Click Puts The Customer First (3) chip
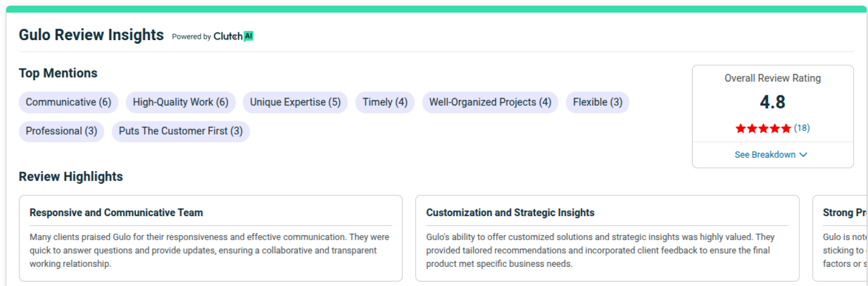868x286 pixels. 181,131
